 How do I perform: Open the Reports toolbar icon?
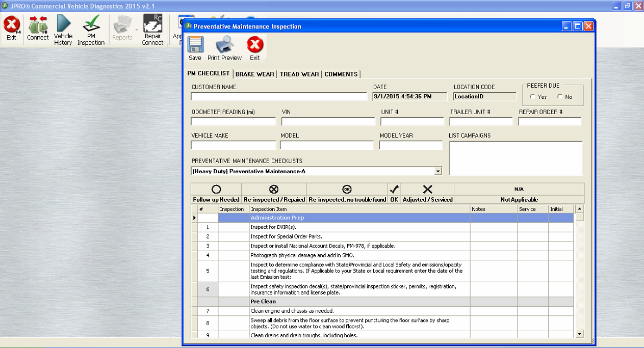pyautogui.click(x=121, y=24)
